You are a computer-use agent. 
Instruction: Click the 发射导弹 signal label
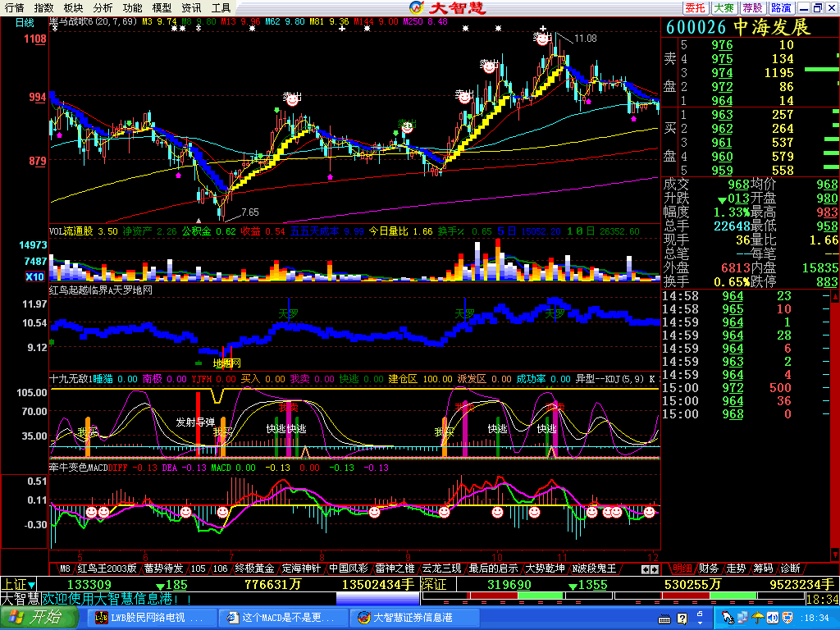(195, 422)
